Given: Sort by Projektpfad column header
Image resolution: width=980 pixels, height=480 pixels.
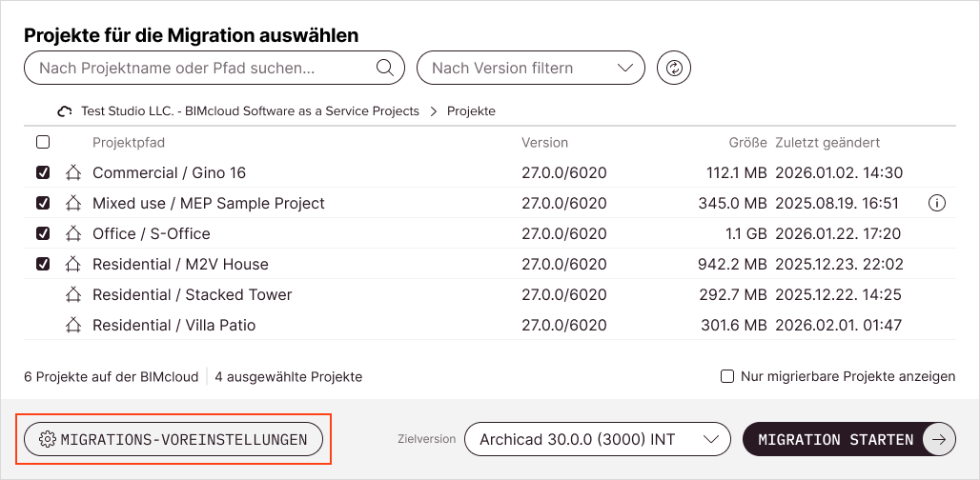Looking at the screenshot, I should (x=129, y=142).
